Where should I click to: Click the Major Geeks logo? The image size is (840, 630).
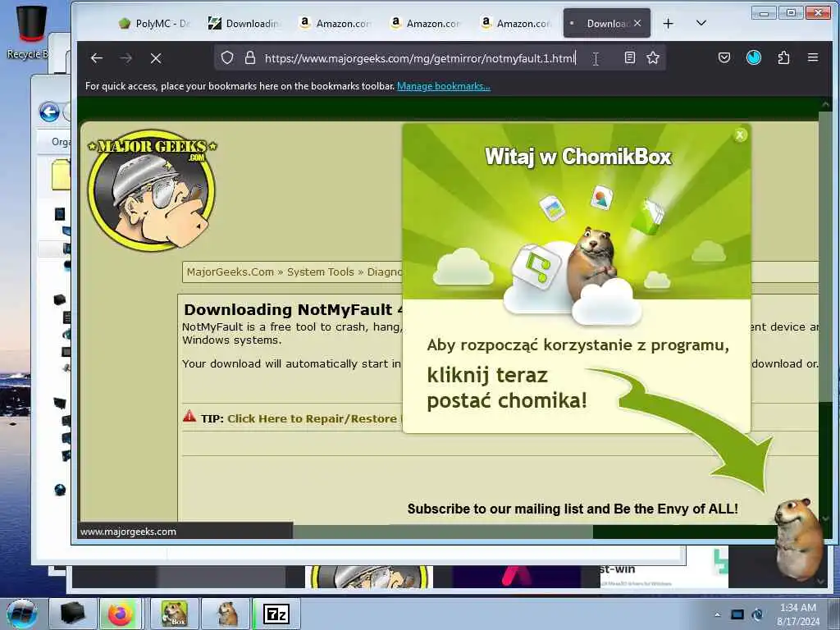(152, 189)
